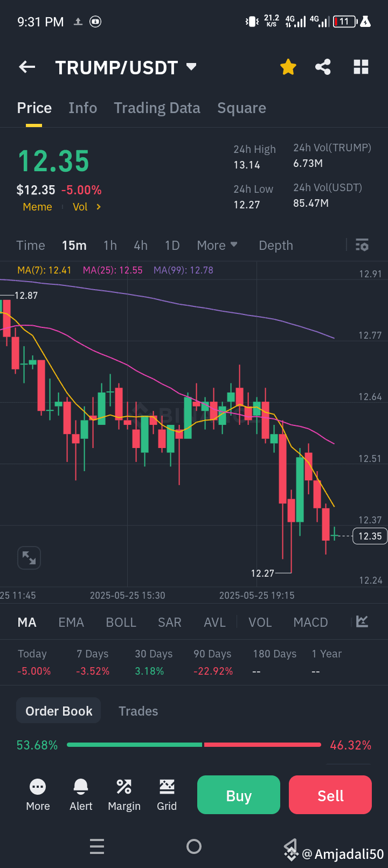Tap the green Buy button
The height and width of the screenshot is (868, 388).
tap(239, 795)
